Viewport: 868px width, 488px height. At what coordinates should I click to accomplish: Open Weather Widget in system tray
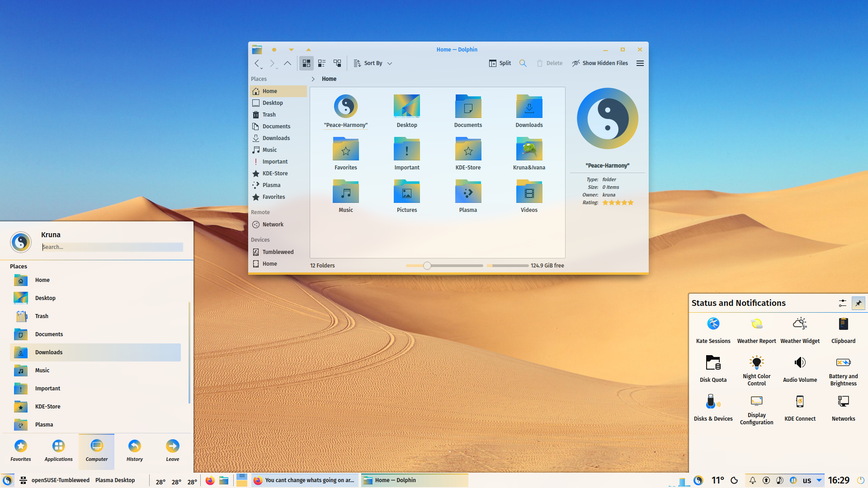pyautogui.click(x=800, y=330)
